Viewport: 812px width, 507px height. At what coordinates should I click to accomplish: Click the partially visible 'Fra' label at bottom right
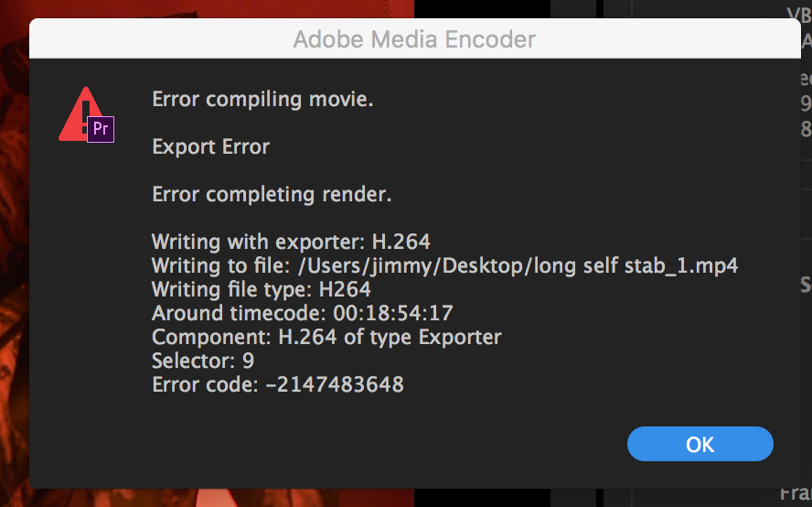pos(795,495)
